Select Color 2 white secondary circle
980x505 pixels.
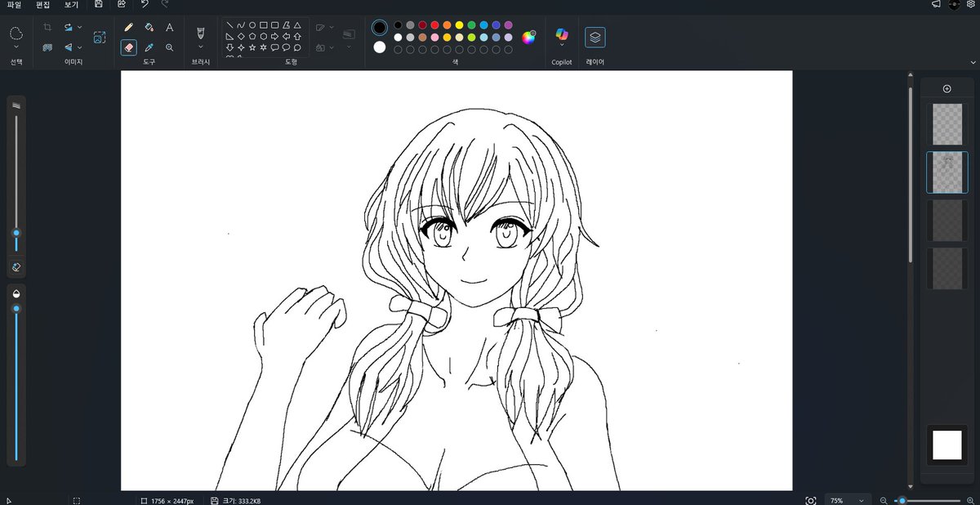379,47
